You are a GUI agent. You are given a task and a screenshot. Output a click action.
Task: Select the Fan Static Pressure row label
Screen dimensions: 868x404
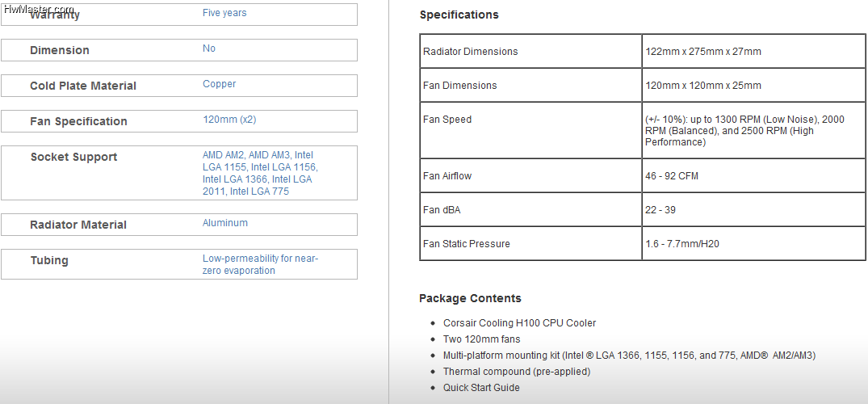[466, 244]
